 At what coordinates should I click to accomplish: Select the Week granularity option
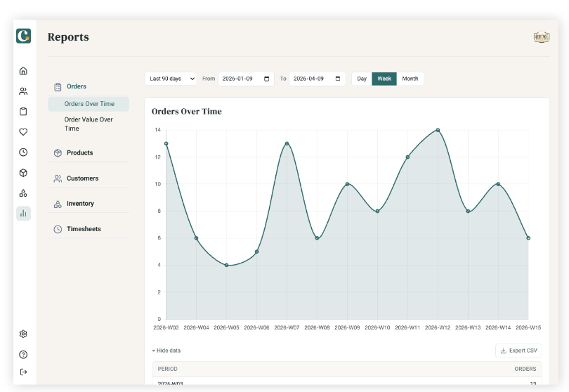pyautogui.click(x=384, y=79)
